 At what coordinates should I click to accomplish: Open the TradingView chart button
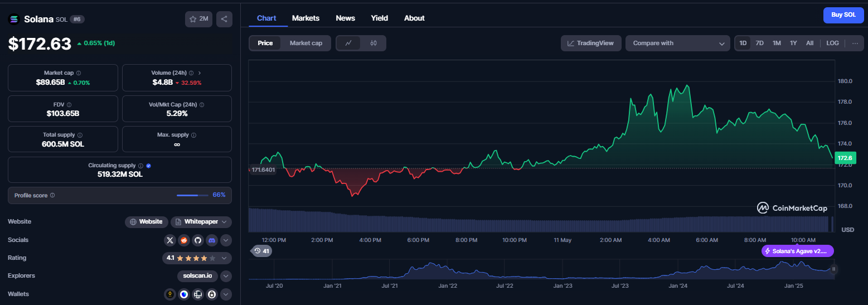(591, 43)
